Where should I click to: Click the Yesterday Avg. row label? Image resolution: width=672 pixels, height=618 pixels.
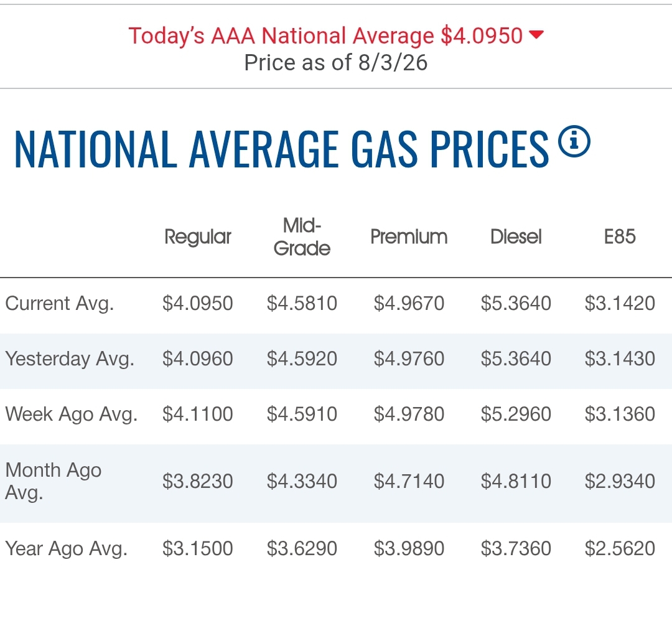click(70, 358)
